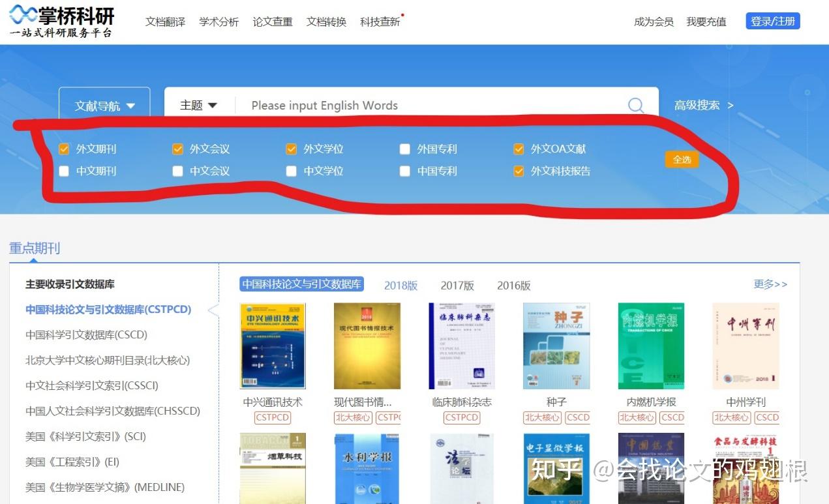Click the search magnifying glass icon
The height and width of the screenshot is (504, 829).
click(x=635, y=105)
